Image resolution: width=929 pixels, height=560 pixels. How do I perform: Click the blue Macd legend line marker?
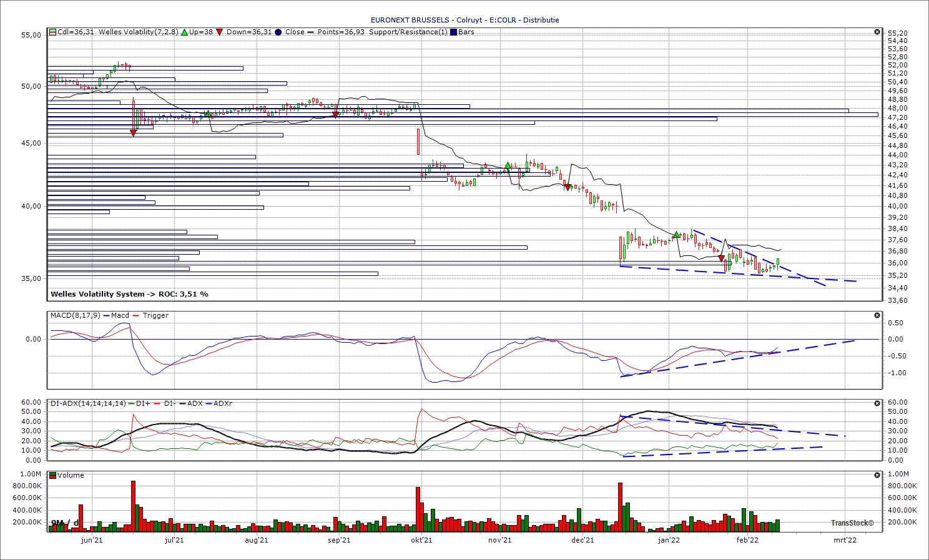click(x=106, y=315)
